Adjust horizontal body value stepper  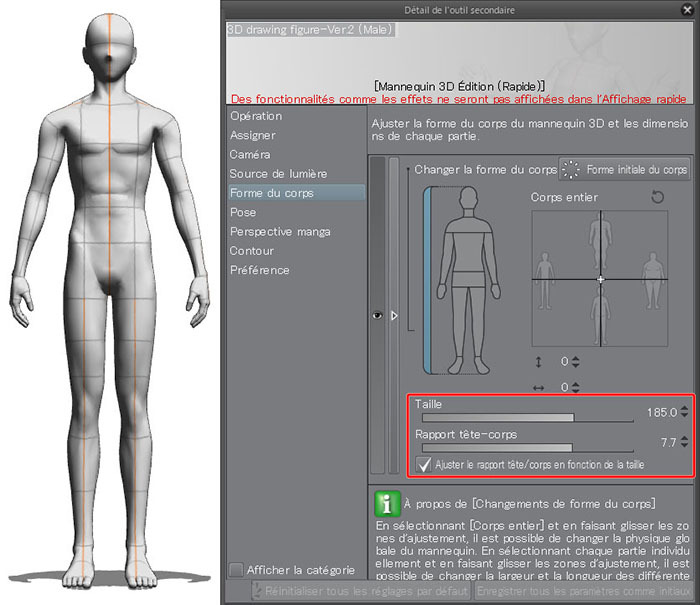[575, 388]
